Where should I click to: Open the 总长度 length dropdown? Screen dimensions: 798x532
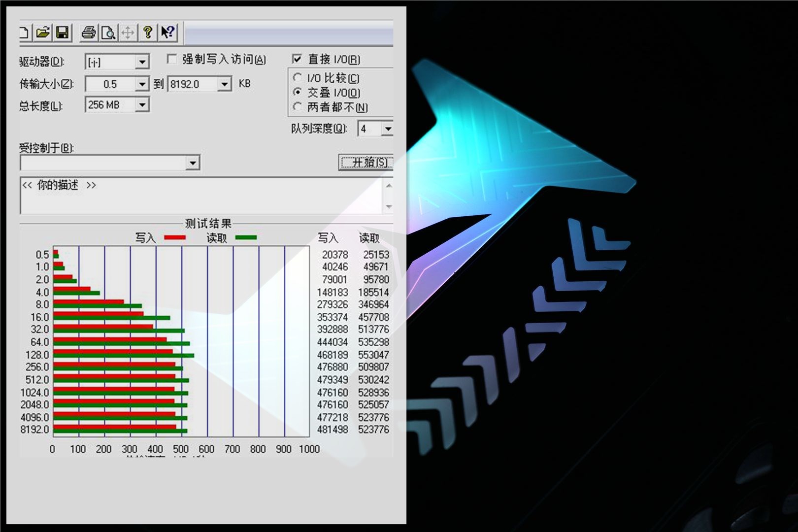click(x=142, y=104)
